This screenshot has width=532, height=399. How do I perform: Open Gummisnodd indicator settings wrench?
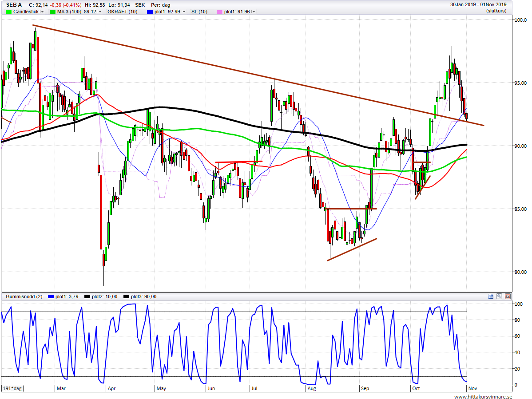pos(499,296)
